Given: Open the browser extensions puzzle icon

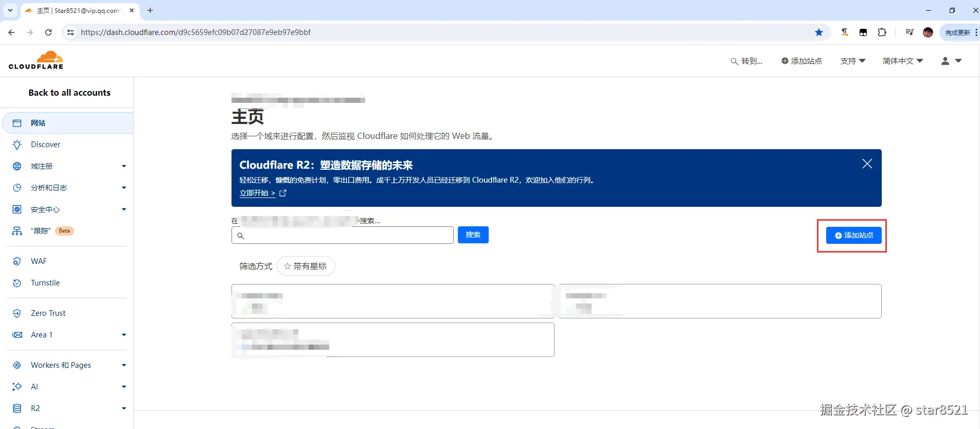Looking at the screenshot, I should point(882,32).
